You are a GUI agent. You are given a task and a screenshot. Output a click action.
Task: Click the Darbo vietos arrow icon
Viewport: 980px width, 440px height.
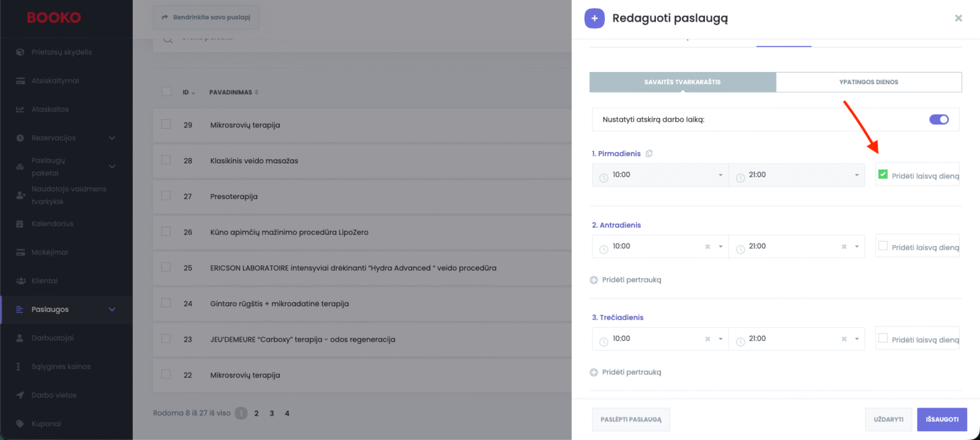pos(20,395)
